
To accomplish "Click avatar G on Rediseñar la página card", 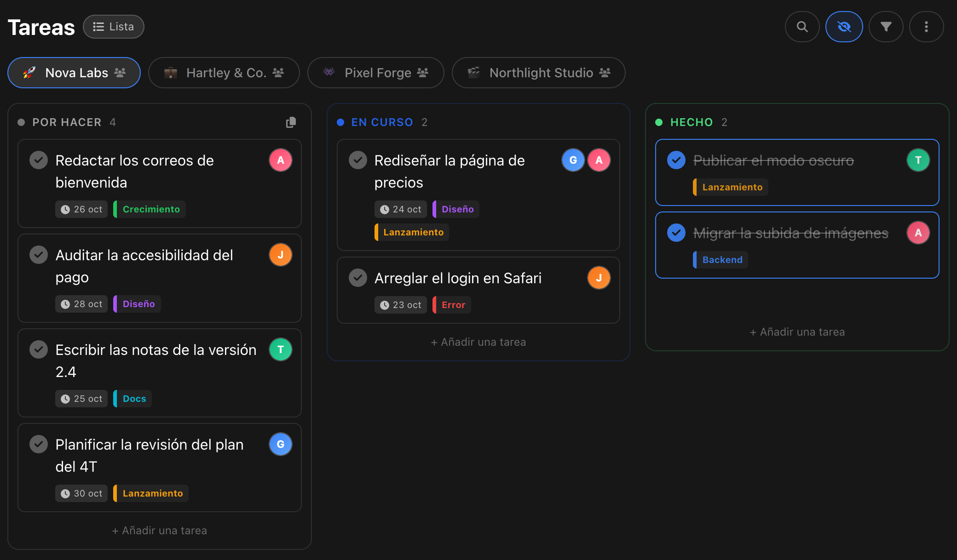I will (x=573, y=160).
